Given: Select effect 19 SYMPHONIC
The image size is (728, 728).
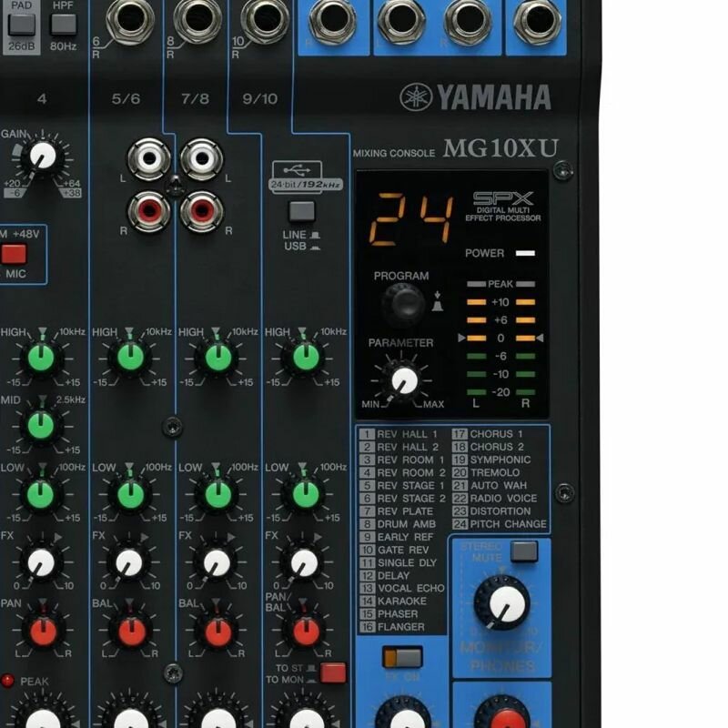Looking at the screenshot, I should click(491, 460).
